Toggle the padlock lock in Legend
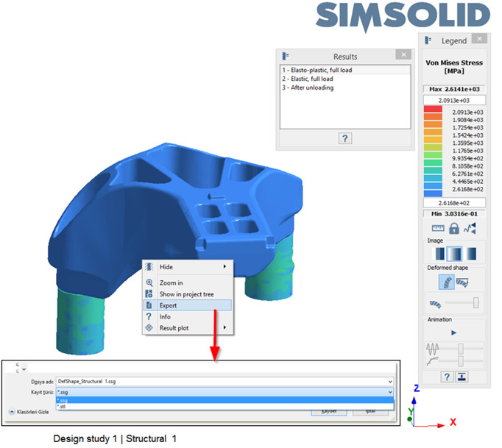This screenshot has width=502, height=448. [x=454, y=228]
